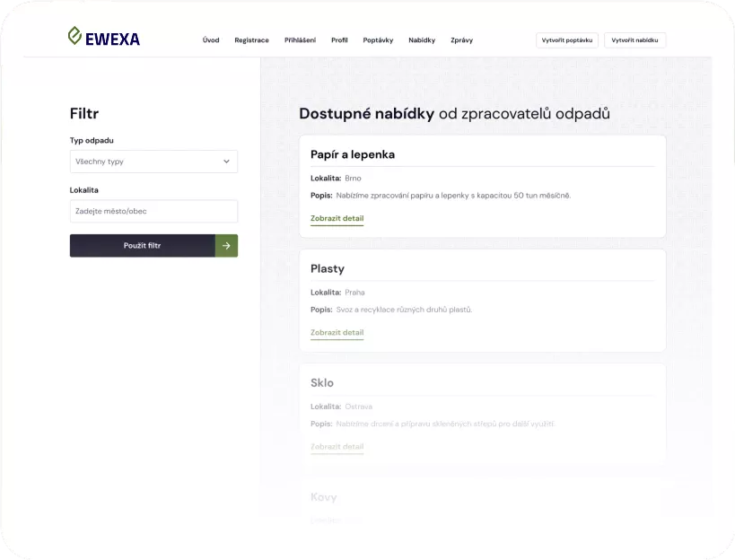Screen dimensions: 735x560
Task: Open the Poptávky section
Action: click(378, 40)
